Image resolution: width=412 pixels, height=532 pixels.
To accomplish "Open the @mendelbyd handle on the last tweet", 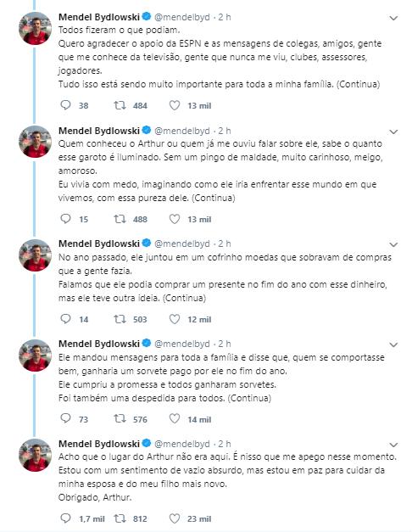I will pos(182,444).
